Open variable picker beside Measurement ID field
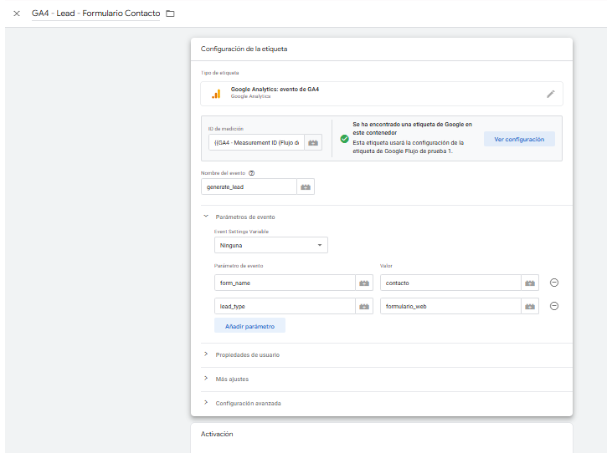Image resolution: width=611 pixels, height=453 pixels. click(x=313, y=143)
